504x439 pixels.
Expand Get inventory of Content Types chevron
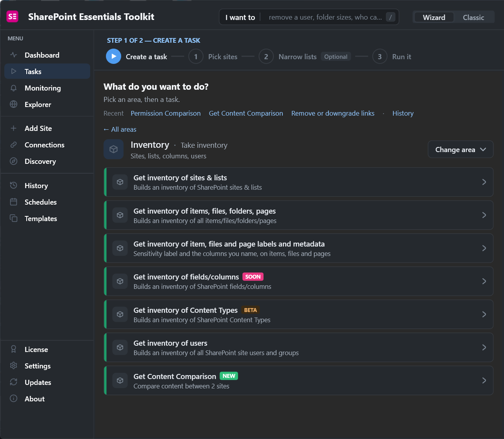[484, 314]
